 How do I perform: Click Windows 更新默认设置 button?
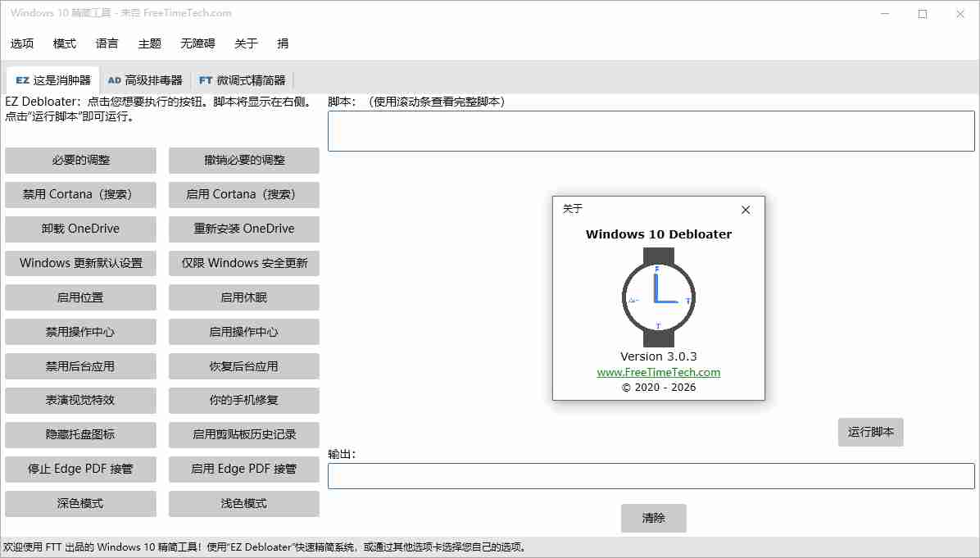80,263
